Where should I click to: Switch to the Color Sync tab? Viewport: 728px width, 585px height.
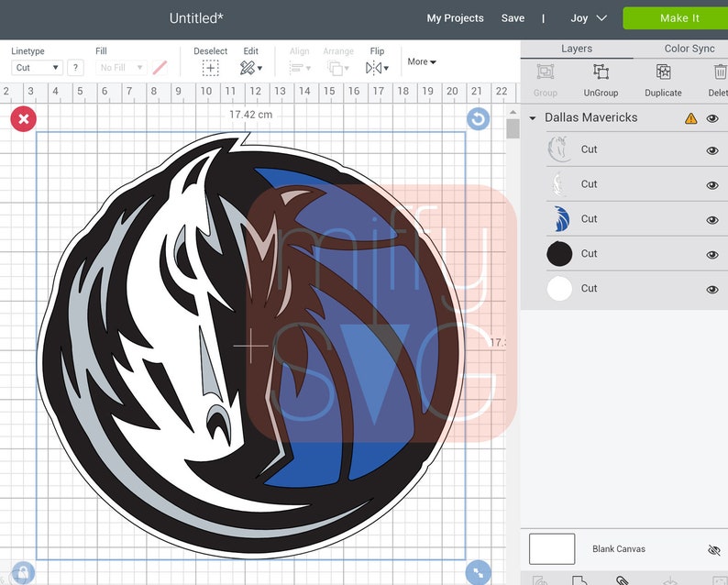689,49
